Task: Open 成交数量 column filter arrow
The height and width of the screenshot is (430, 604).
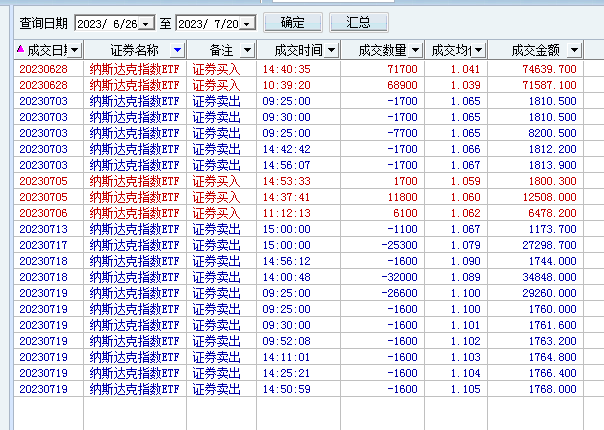Action: tap(415, 50)
